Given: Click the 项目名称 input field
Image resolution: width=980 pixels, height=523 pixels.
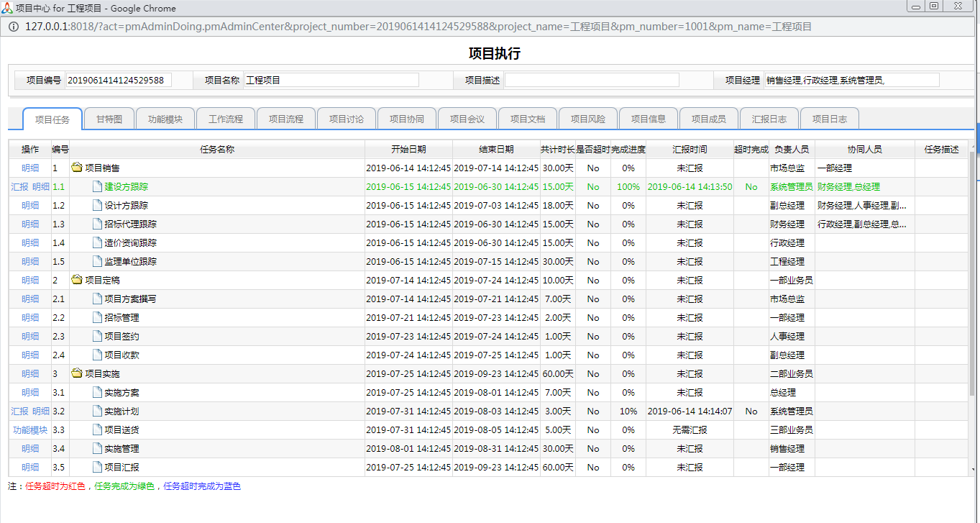Looking at the screenshot, I should 331,80.
